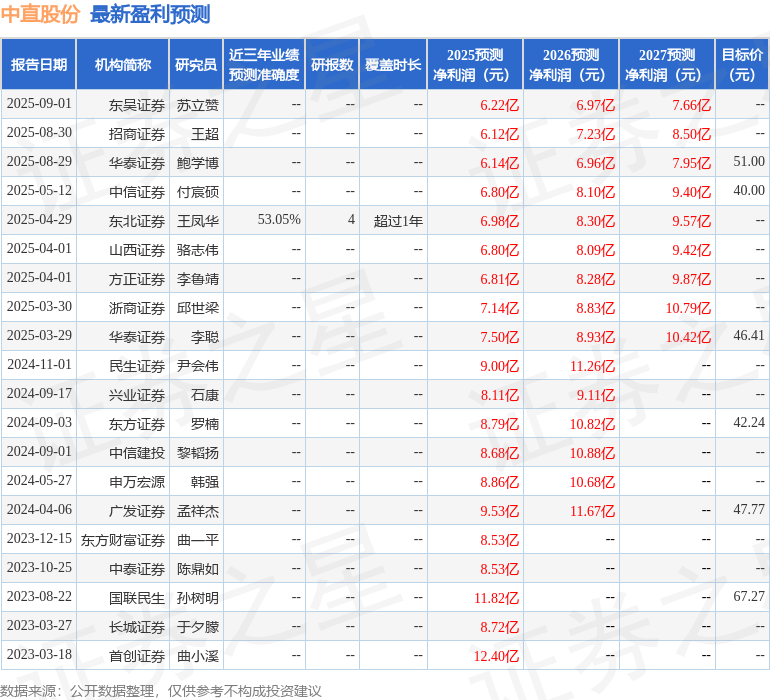Select analyst name 王超
770x700 pixels.
click(205, 134)
